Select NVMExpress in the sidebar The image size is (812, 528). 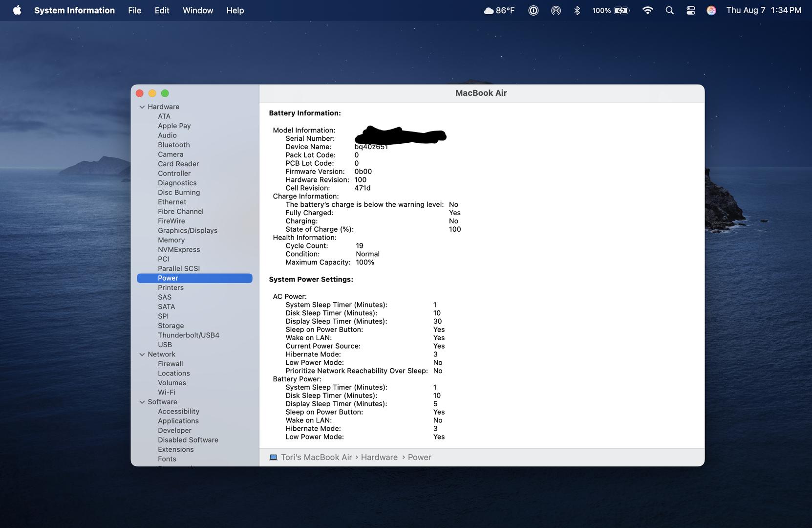tap(179, 250)
